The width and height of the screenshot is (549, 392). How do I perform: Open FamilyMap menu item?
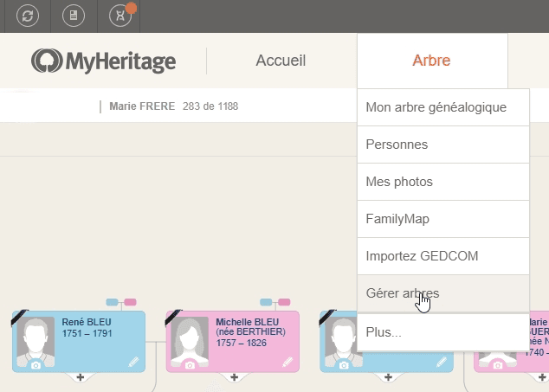point(443,219)
